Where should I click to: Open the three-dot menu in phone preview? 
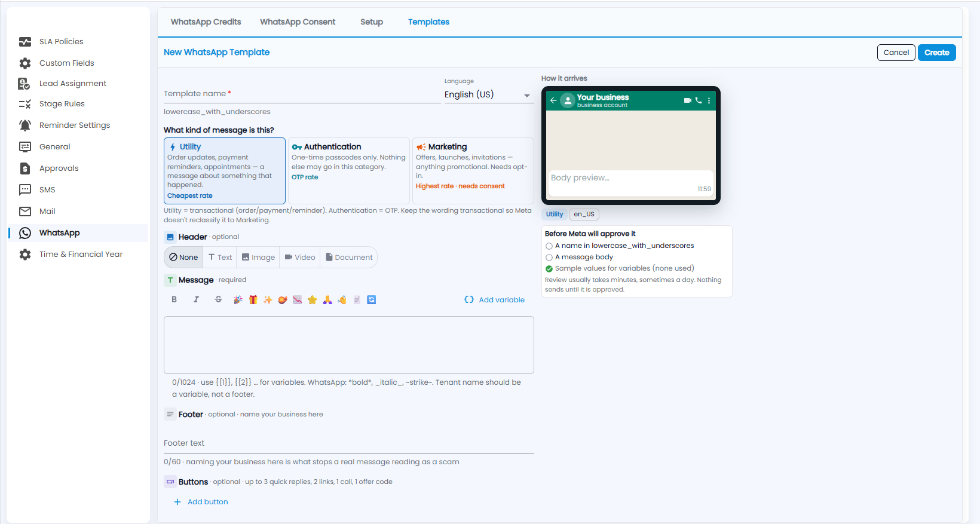point(709,100)
